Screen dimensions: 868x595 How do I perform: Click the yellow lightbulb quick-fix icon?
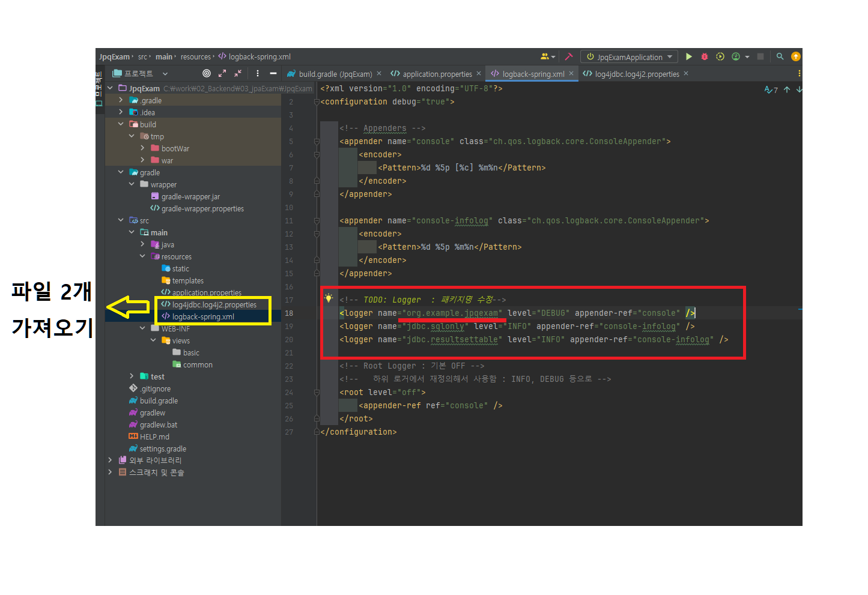pos(329,298)
